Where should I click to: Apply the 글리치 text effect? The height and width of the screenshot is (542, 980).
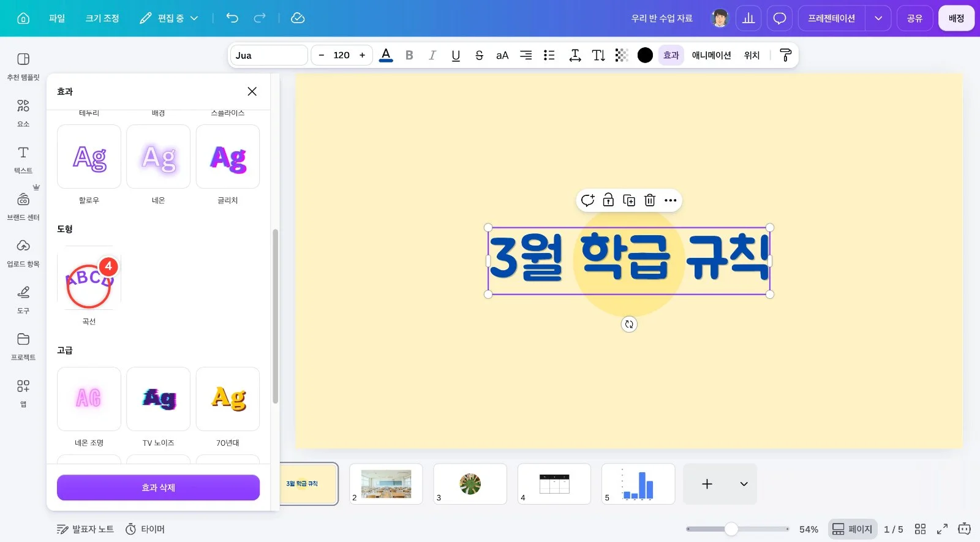click(x=228, y=157)
